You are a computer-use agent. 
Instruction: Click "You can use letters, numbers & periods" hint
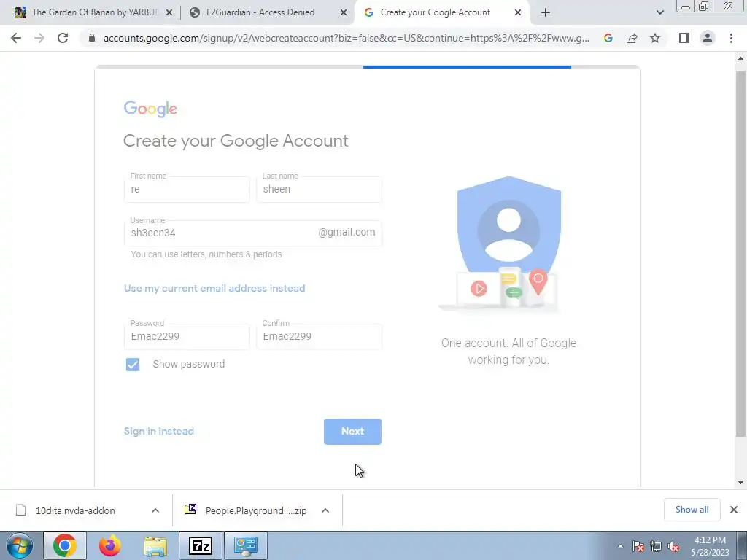point(206,254)
